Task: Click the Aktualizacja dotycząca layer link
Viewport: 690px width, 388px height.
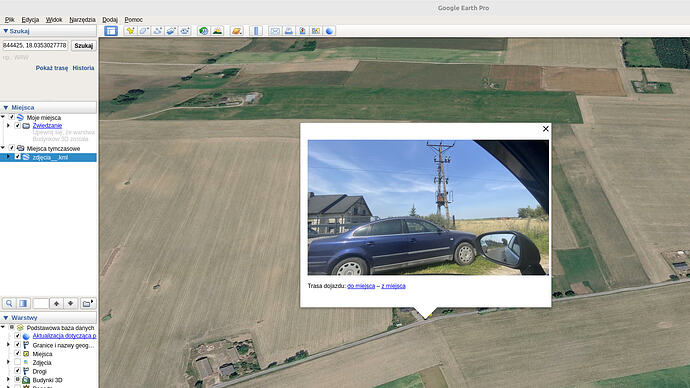Action: click(x=64, y=336)
